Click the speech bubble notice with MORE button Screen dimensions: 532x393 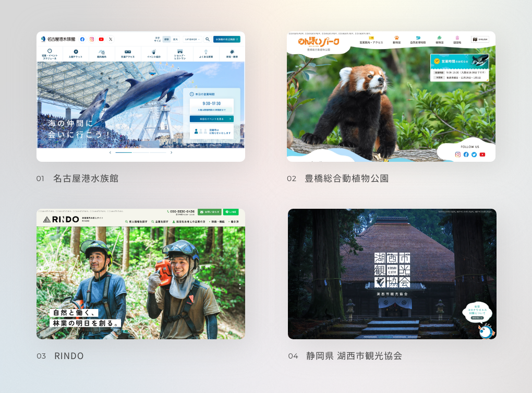coord(477,312)
